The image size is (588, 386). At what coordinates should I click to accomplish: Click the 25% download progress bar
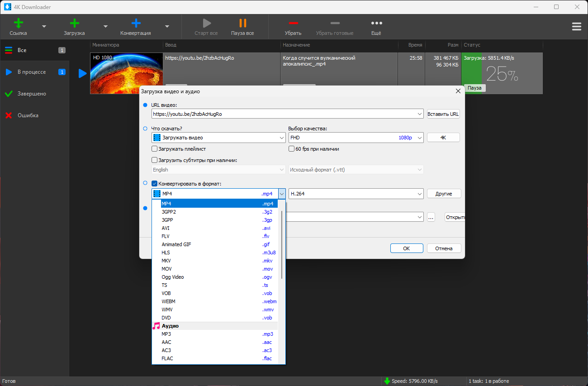(x=502, y=73)
